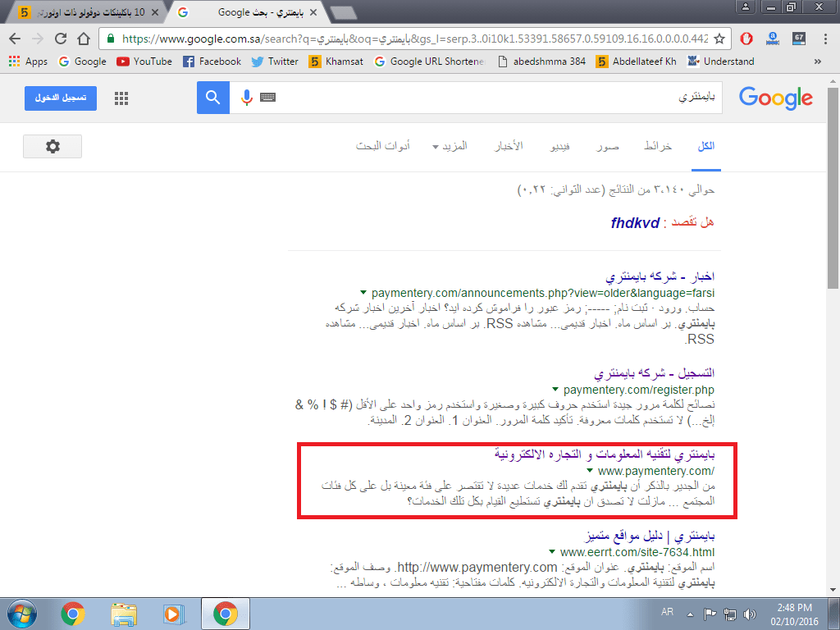The image size is (840, 630).
Task: Open the highlighted بايمنتري لتقنيه المعلومات result link
Action: click(605, 454)
